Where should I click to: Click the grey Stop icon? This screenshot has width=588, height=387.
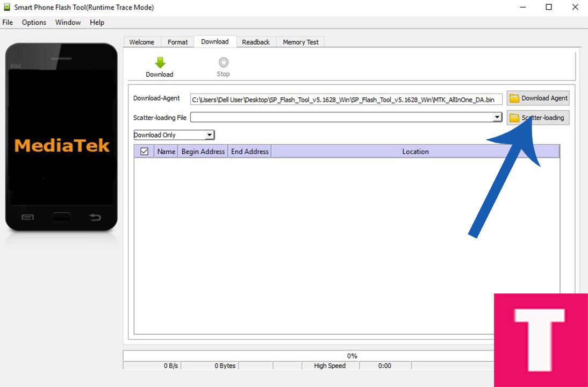pyautogui.click(x=224, y=62)
